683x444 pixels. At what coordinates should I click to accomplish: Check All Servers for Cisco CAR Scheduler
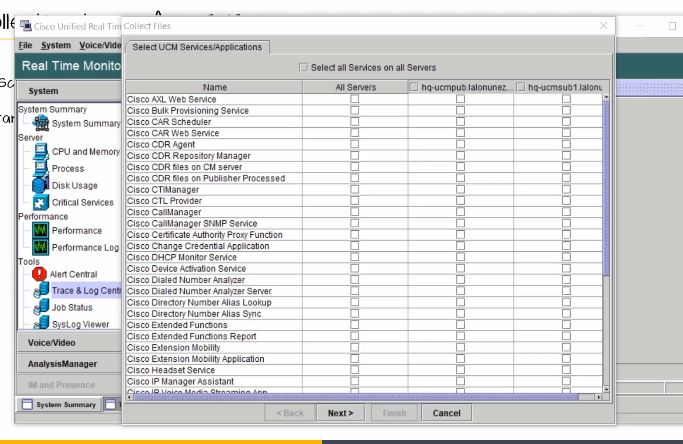(x=355, y=122)
